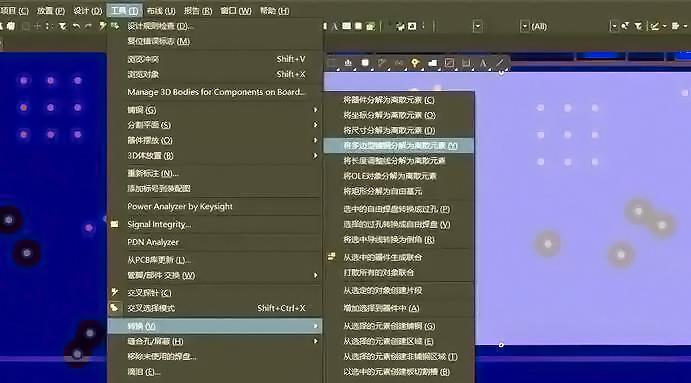Open the 报告 (R) menu

(x=197, y=11)
